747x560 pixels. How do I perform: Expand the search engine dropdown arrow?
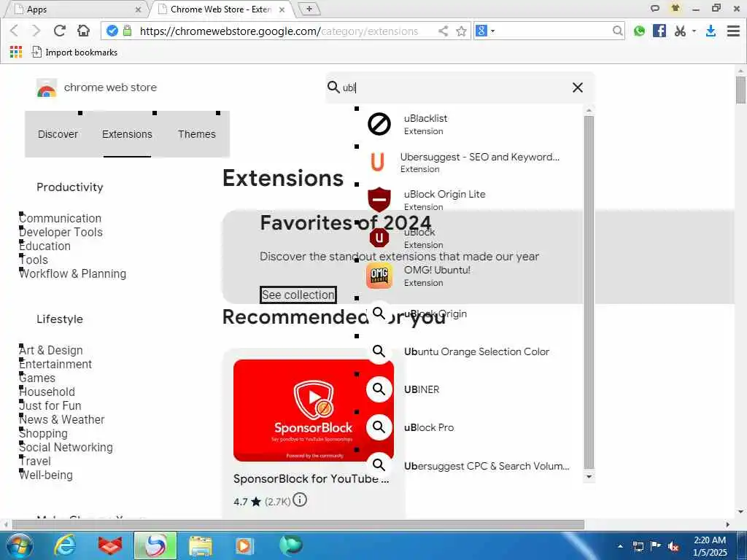[493, 31]
